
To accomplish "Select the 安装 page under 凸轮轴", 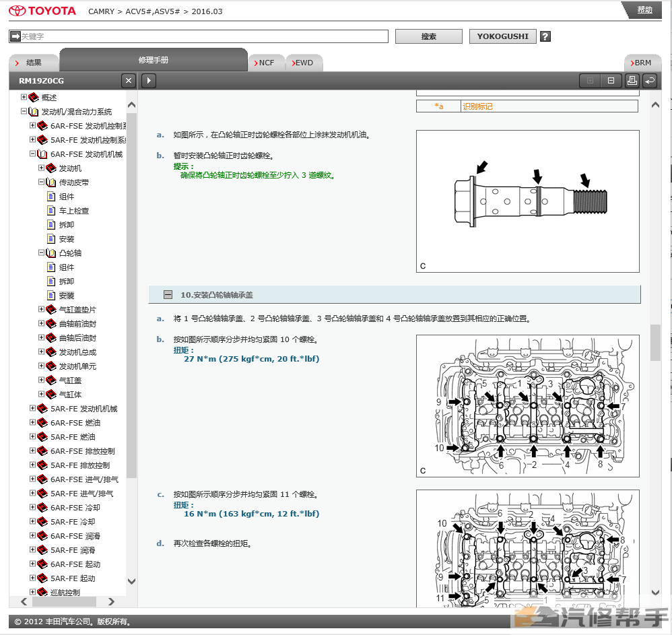I will point(67,296).
